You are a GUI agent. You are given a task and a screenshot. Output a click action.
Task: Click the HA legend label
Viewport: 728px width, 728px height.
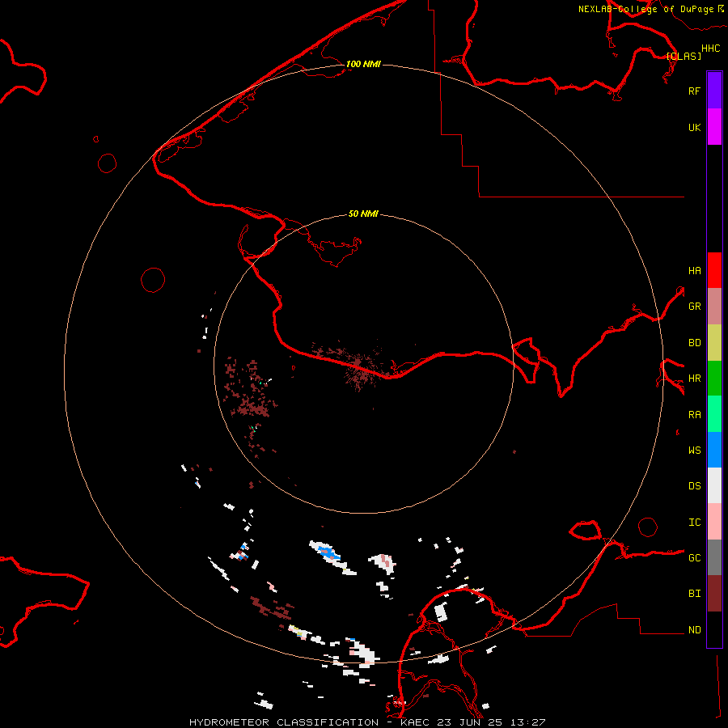point(694,270)
